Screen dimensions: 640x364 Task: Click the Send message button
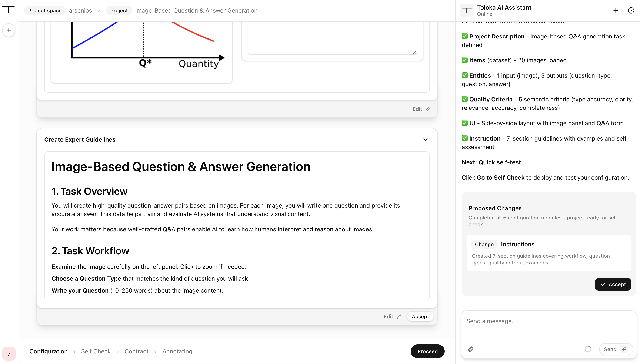(616, 349)
